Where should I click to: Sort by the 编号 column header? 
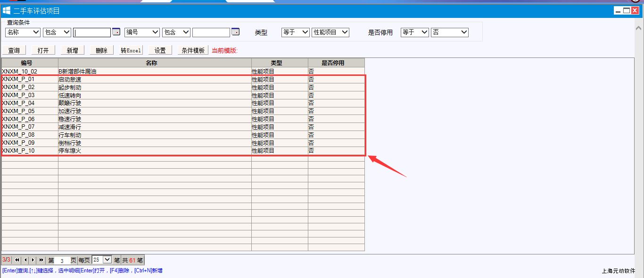pyautogui.click(x=30, y=63)
